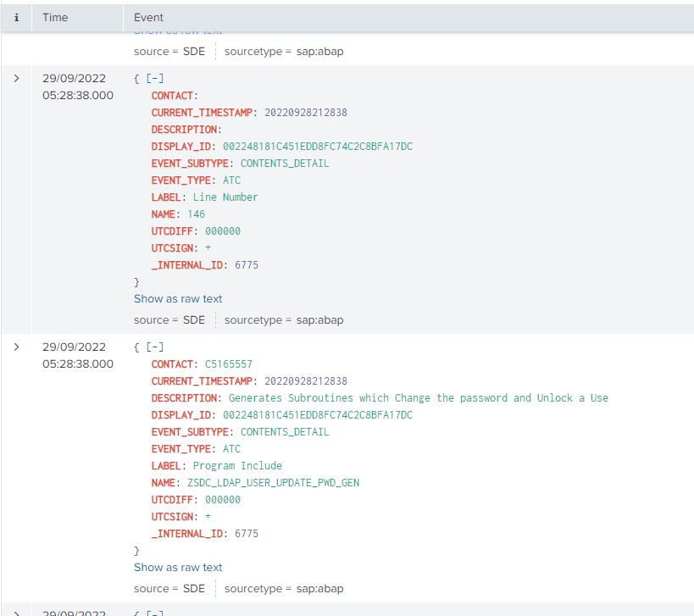Click the timestamp of the Program Include event
The width and height of the screenshot is (694, 616).
point(77,355)
